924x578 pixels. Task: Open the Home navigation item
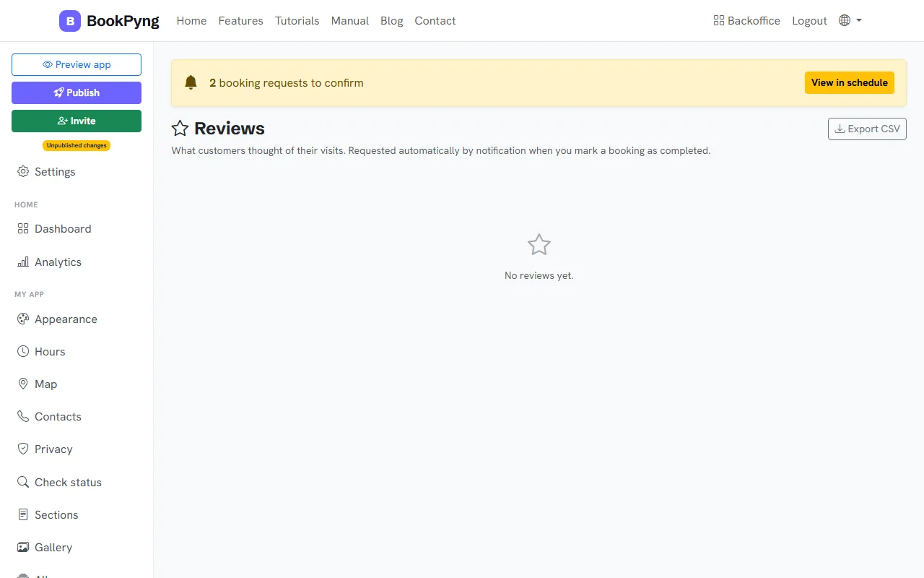pos(191,21)
